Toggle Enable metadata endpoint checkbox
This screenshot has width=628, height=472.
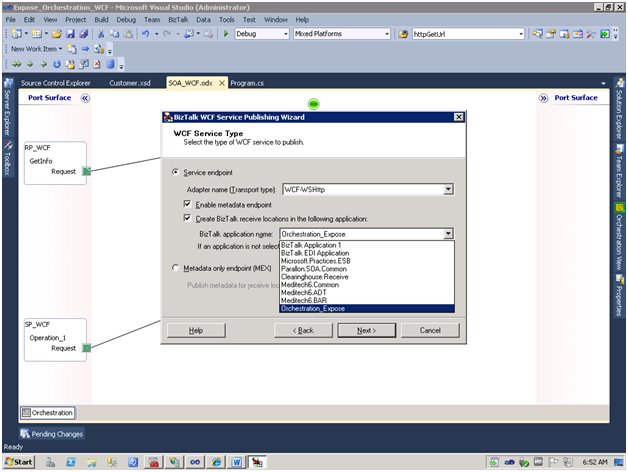tap(187, 204)
